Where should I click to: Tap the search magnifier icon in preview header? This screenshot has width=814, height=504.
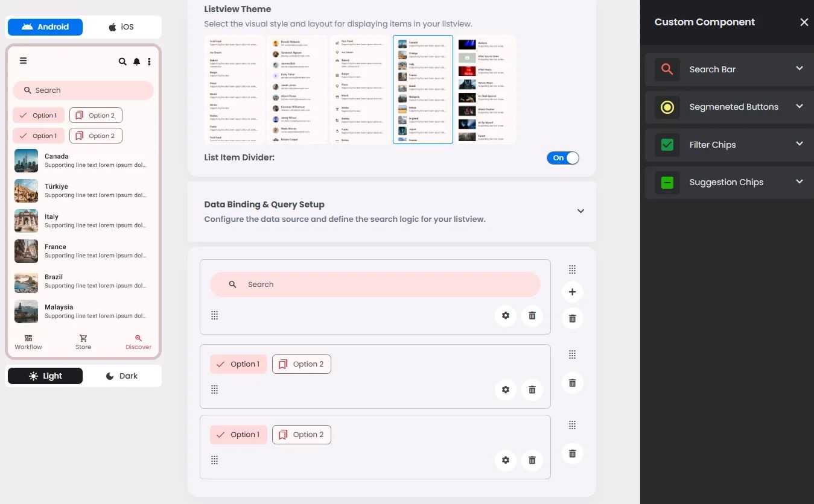click(122, 61)
